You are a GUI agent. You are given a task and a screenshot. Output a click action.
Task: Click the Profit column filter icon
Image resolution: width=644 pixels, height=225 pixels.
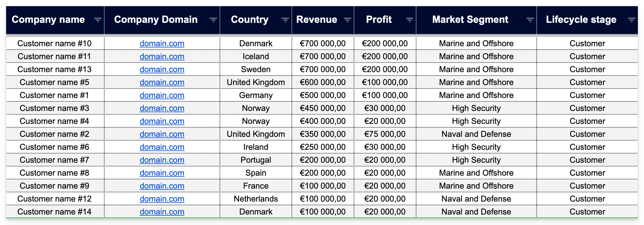click(x=409, y=20)
